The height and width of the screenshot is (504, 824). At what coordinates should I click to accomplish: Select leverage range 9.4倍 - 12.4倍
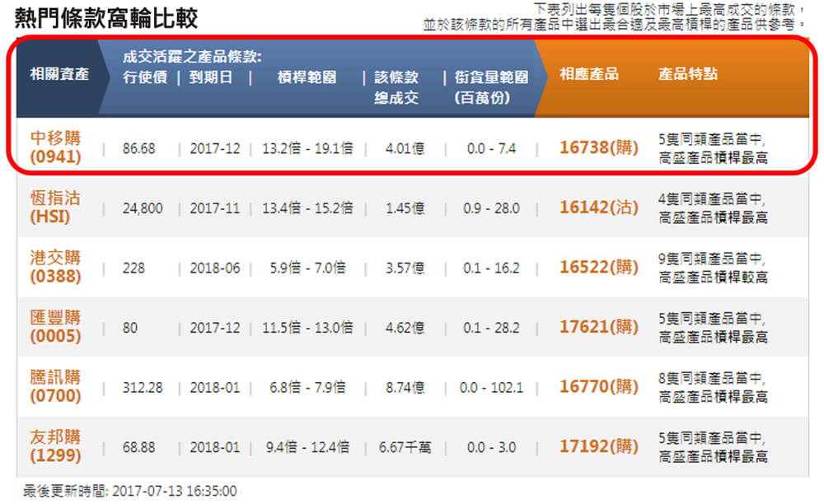tap(307, 448)
